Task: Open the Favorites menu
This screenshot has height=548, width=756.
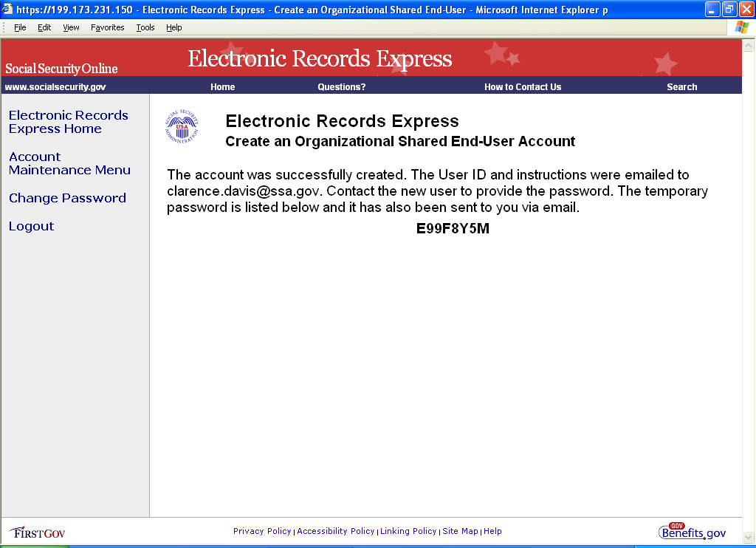Action: (108, 27)
